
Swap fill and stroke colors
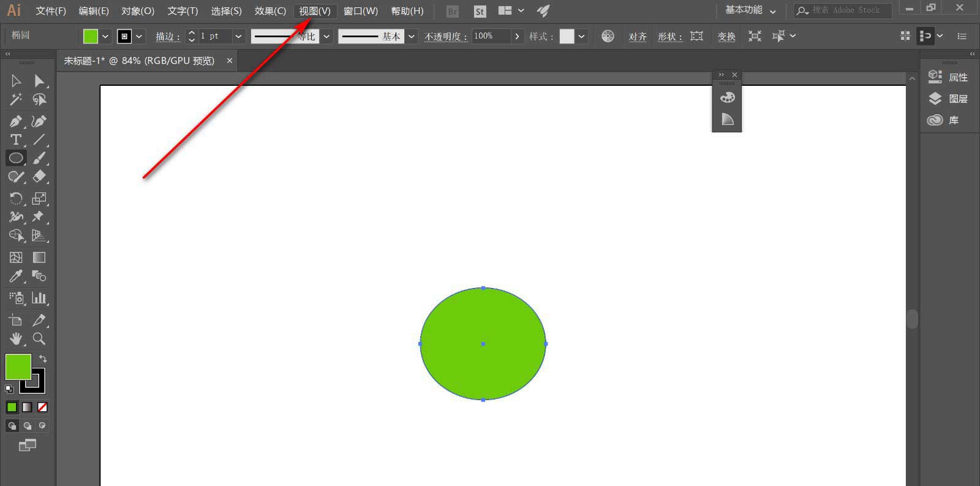coord(43,359)
